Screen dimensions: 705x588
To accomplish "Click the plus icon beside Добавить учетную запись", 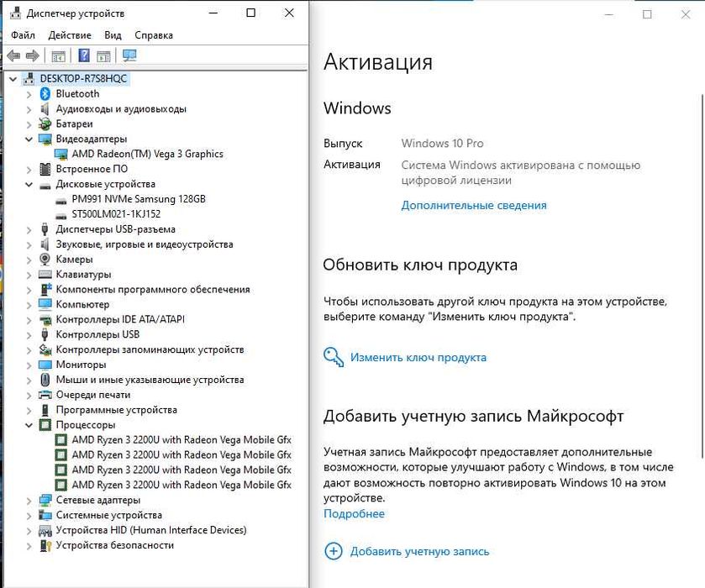I will click(334, 551).
